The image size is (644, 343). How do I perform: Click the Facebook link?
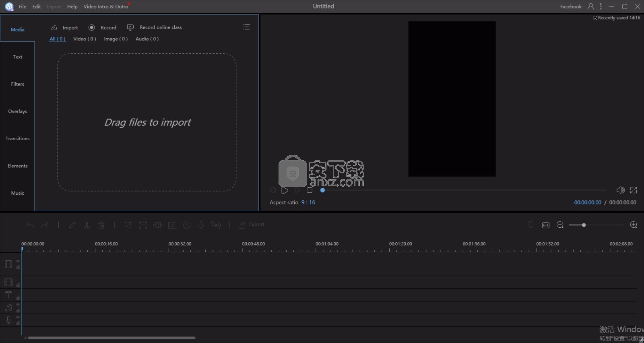click(571, 6)
